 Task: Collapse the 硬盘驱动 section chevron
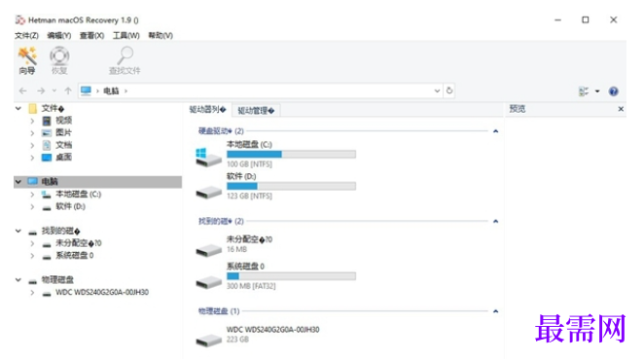pos(495,131)
